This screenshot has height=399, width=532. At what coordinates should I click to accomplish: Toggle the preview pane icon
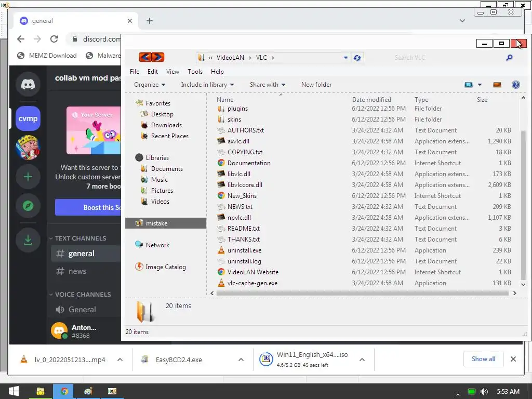pos(497,85)
